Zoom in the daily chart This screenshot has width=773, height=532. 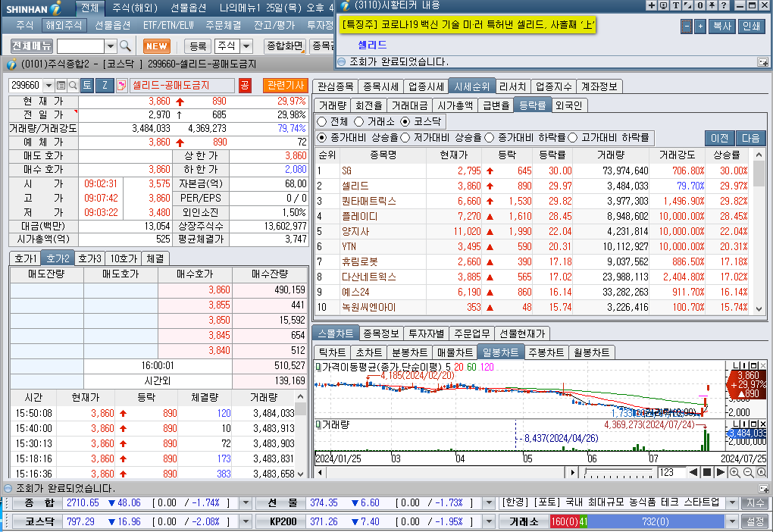734,472
